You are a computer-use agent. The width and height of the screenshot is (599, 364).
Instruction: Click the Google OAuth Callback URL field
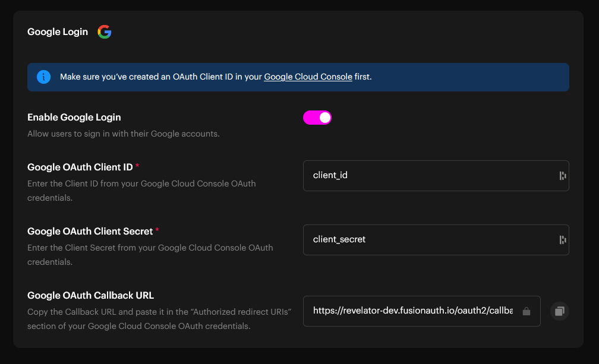click(x=422, y=311)
